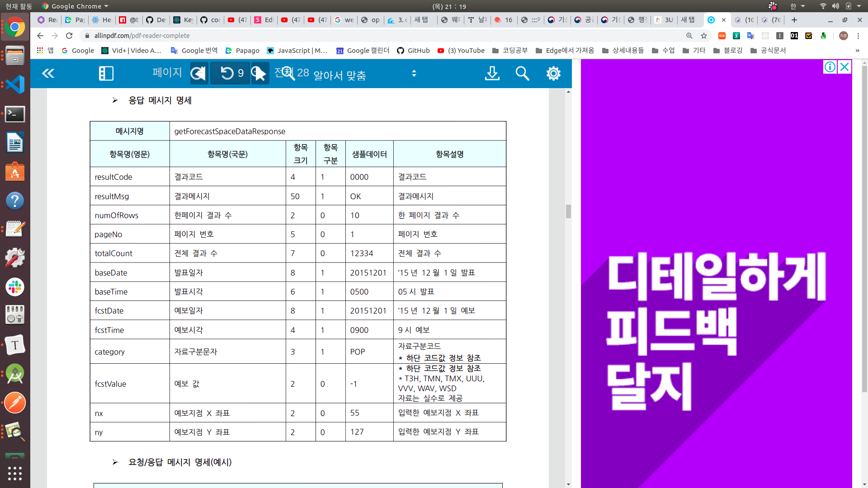Download the PDF file
This screenshot has width=868, height=488.
(x=492, y=73)
